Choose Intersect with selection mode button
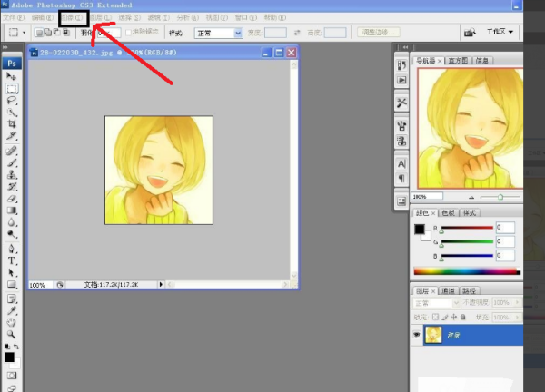 (66, 33)
